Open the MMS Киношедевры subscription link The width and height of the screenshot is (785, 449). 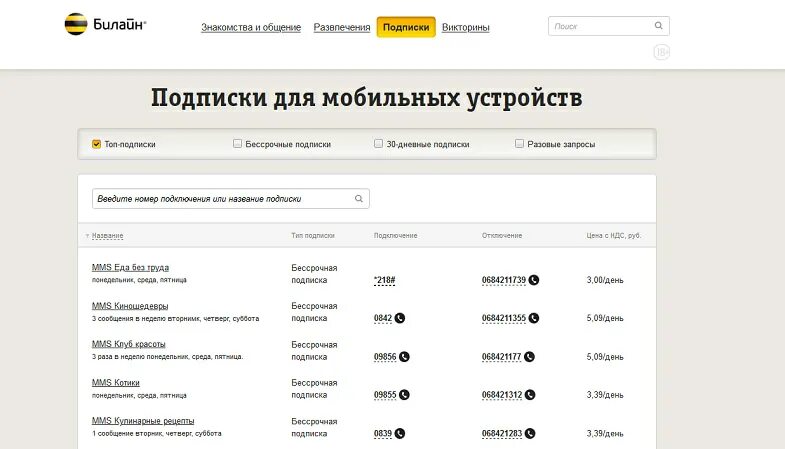point(130,306)
